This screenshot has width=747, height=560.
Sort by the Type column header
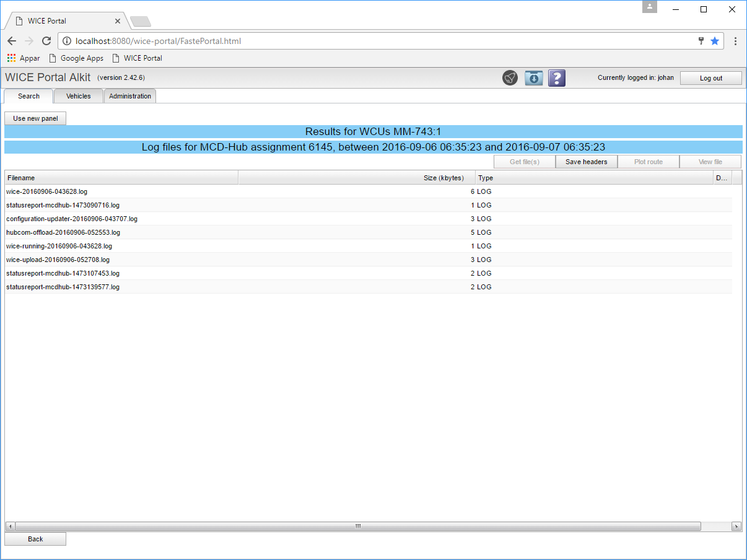[595, 178]
